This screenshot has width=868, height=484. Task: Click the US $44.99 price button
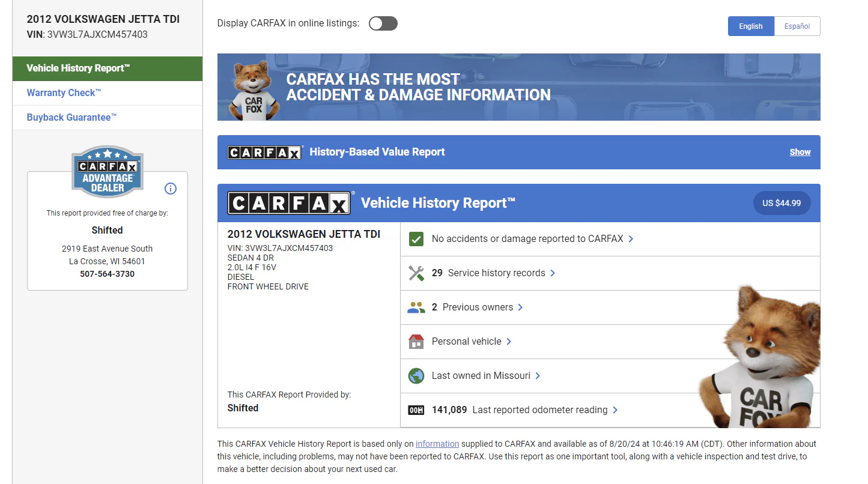782,203
